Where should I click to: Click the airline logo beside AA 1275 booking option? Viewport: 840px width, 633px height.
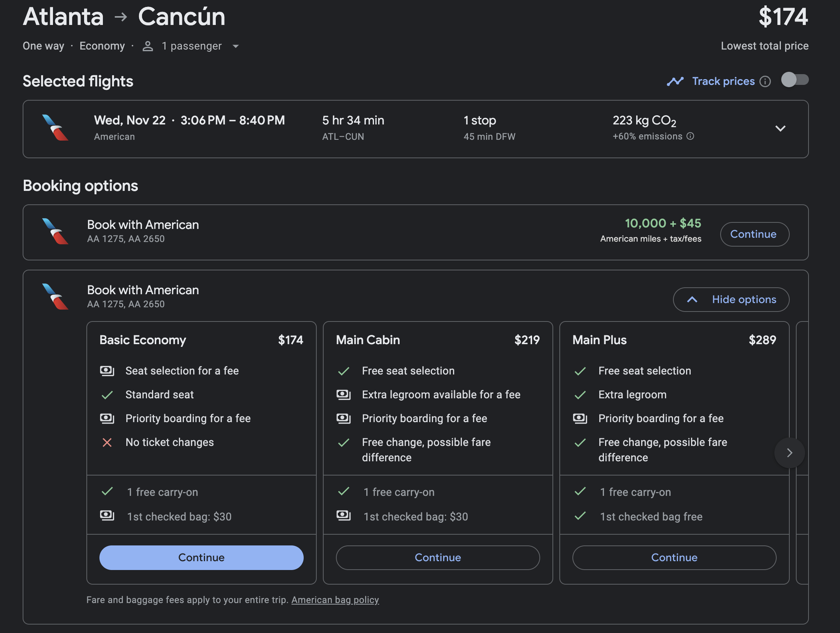point(55,231)
